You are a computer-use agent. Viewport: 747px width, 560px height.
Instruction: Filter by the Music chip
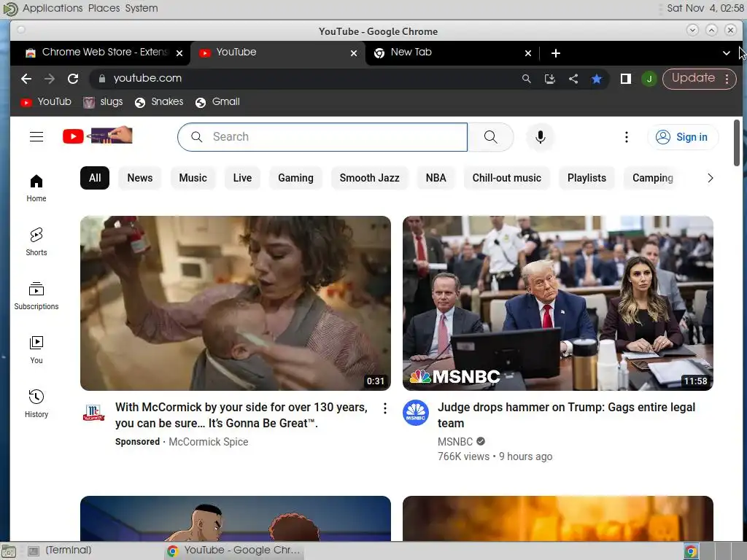click(x=193, y=178)
